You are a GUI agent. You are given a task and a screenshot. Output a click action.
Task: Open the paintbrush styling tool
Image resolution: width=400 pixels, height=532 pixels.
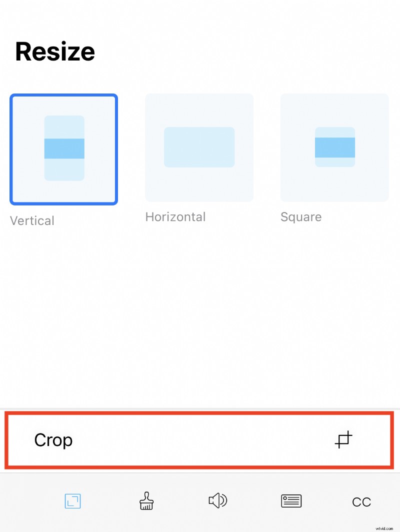146,501
